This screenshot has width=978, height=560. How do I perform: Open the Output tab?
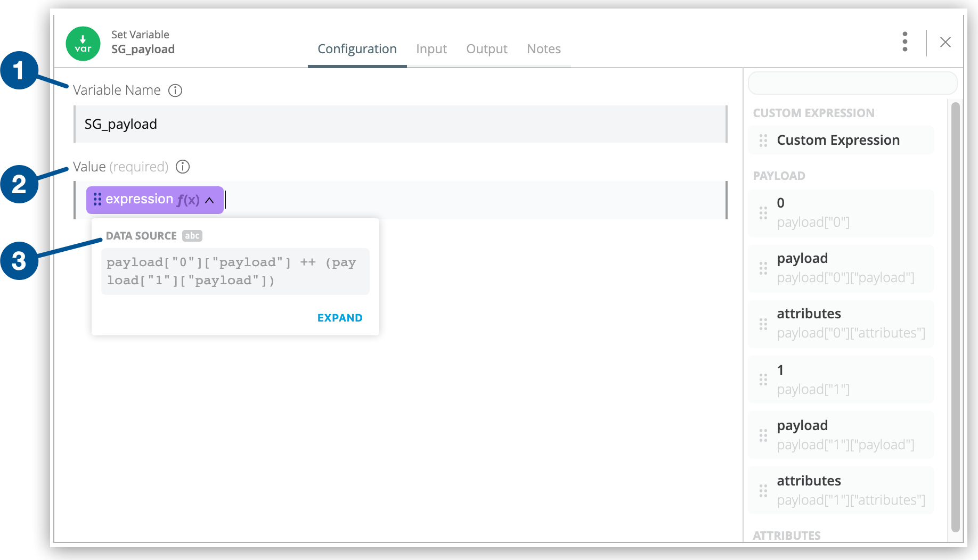486,49
